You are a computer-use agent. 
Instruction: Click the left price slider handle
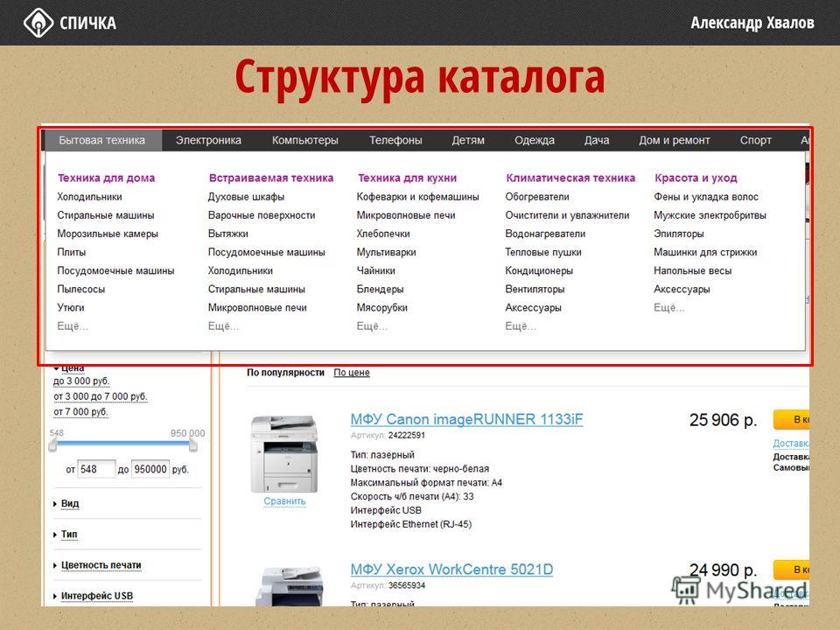coord(52,445)
